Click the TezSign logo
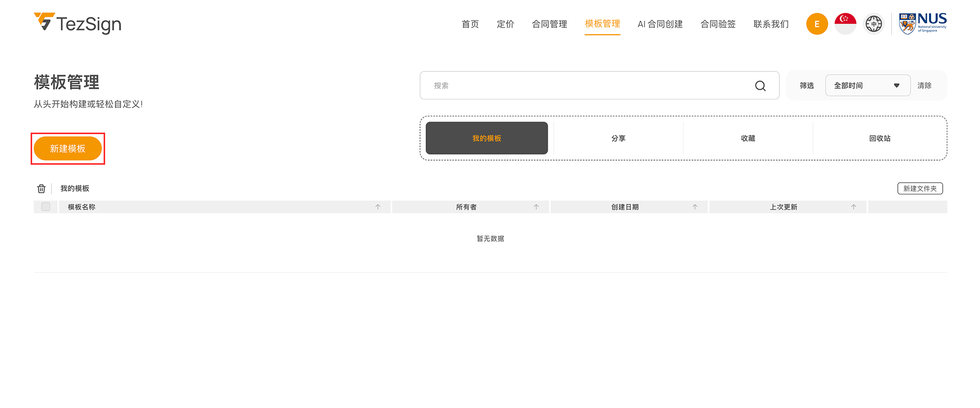Viewport: 980px width, 408px height. point(78,23)
